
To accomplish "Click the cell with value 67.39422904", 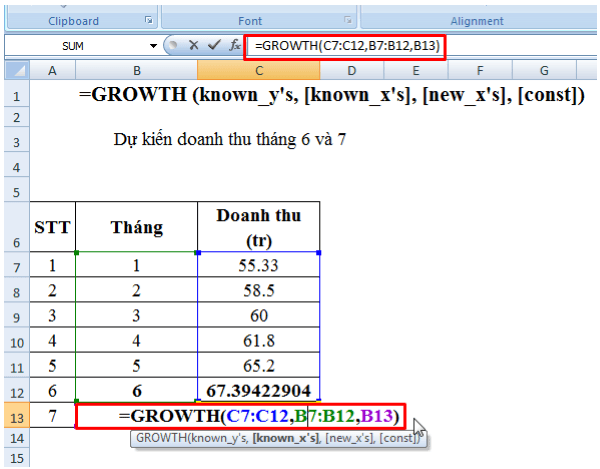I will [259, 390].
